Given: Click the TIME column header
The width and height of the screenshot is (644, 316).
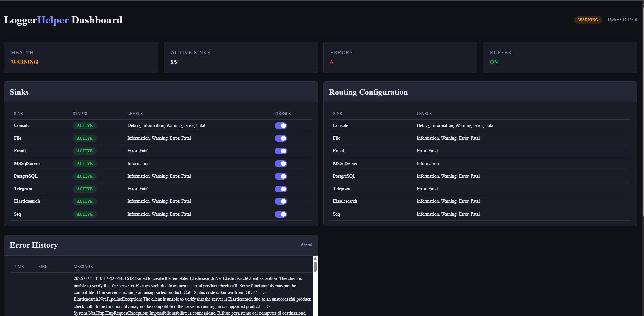Looking at the screenshot, I should click(19, 267).
